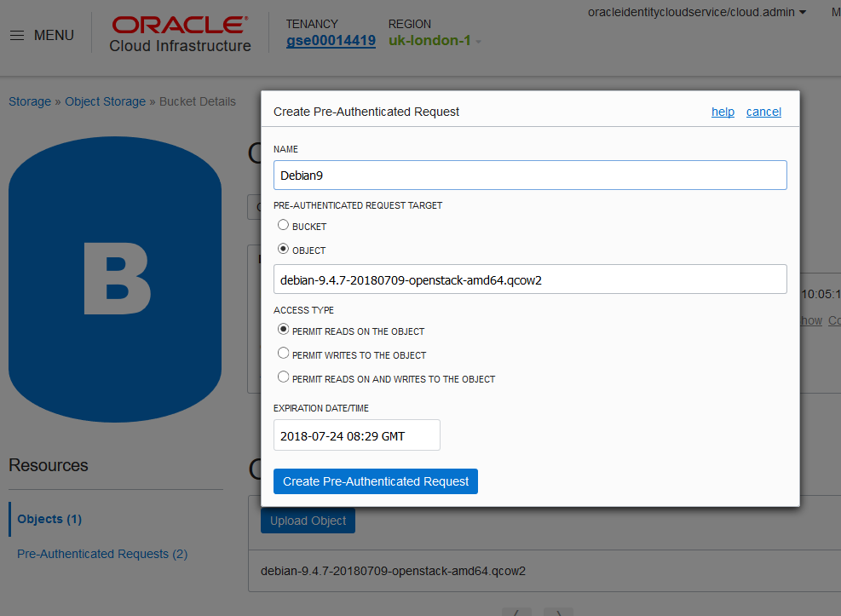
Task: Click the help link in dialog
Action: point(723,112)
